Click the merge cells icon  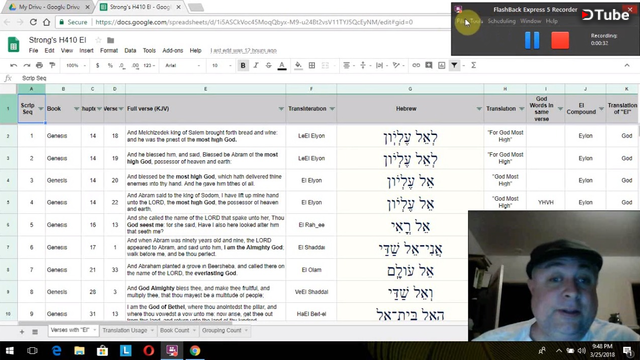pos(325,65)
